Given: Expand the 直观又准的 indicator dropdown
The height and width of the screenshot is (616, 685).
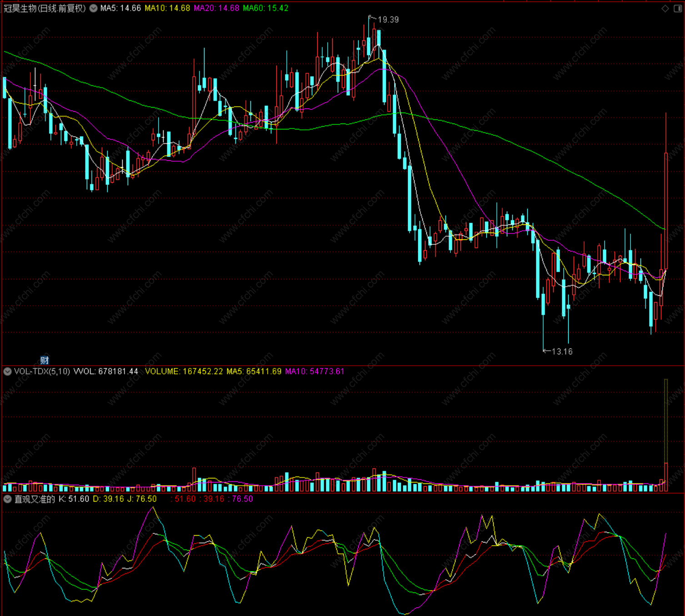Looking at the screenshot, I should point(7,499).
